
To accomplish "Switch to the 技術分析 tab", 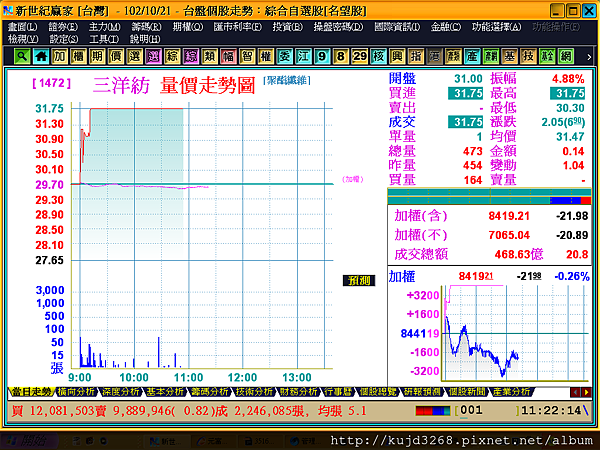I will coord(254,391).
